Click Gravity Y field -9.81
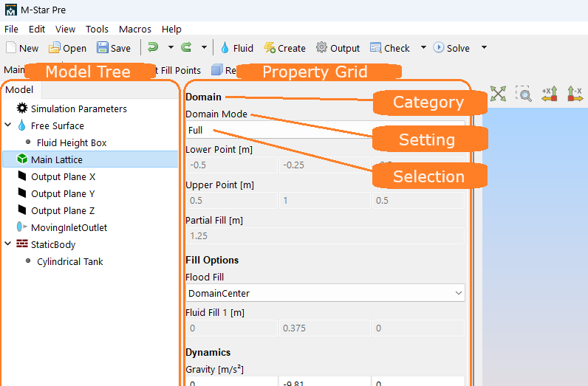The width and height of the screenshot is (588, 386). coord(325,381)
